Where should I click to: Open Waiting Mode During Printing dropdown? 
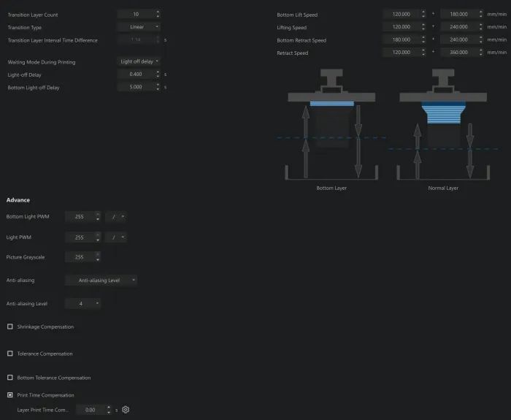(139, 61)
